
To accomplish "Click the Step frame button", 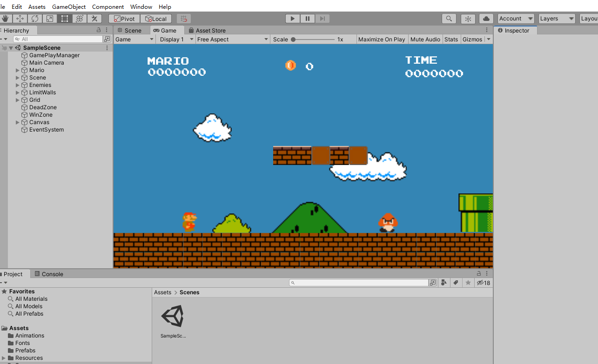I will coord(323,19).
